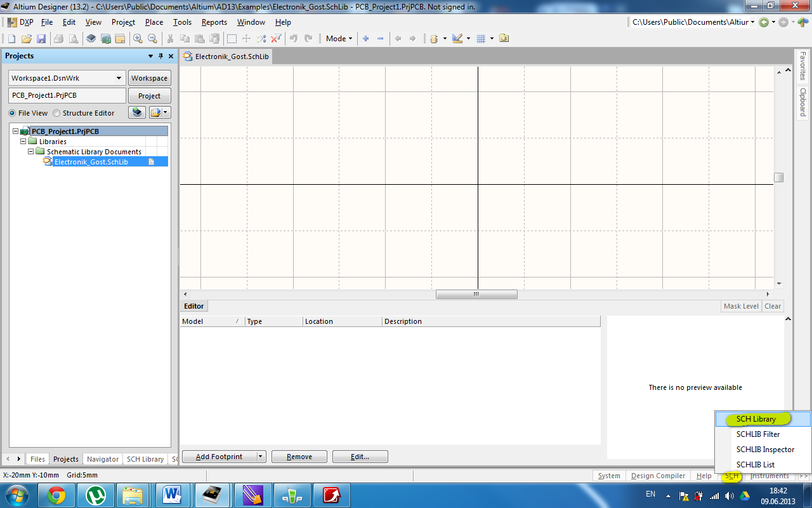Select objects inside area icon

click(232, 39)
